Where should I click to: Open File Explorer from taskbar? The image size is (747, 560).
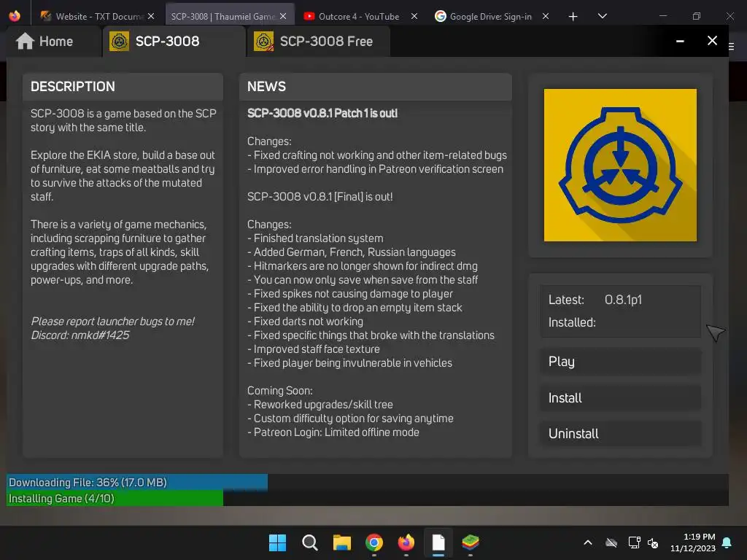(x=342, y=542)
